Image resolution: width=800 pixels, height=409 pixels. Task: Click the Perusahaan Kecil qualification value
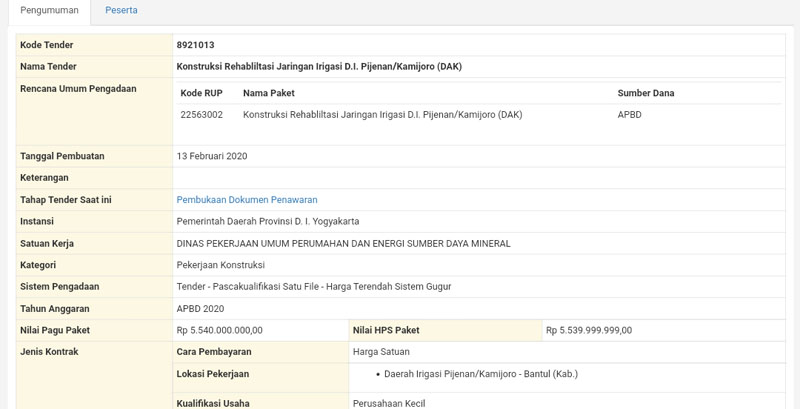pyautogui.click(x=389, y=403)
